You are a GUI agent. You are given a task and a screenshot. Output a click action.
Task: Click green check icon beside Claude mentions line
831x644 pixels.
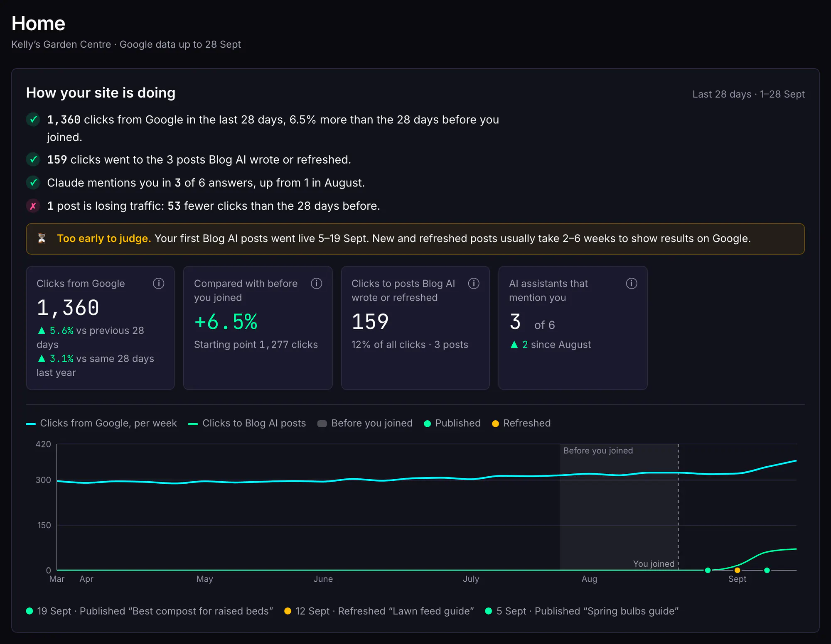point(33,183)
